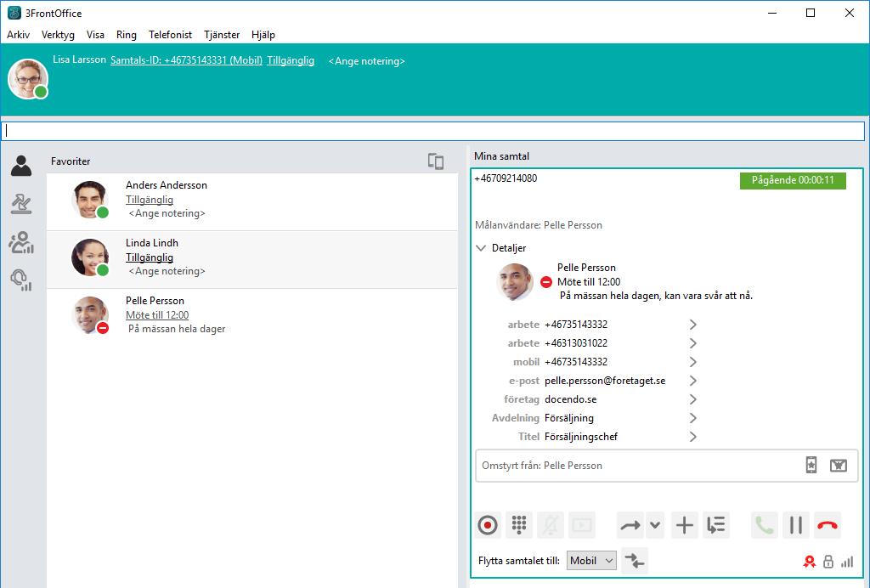Click Pelle Persson's Möte till 12:00 link

157,315
